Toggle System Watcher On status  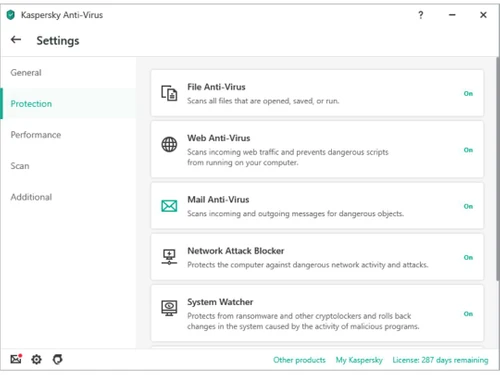(468, 314)
